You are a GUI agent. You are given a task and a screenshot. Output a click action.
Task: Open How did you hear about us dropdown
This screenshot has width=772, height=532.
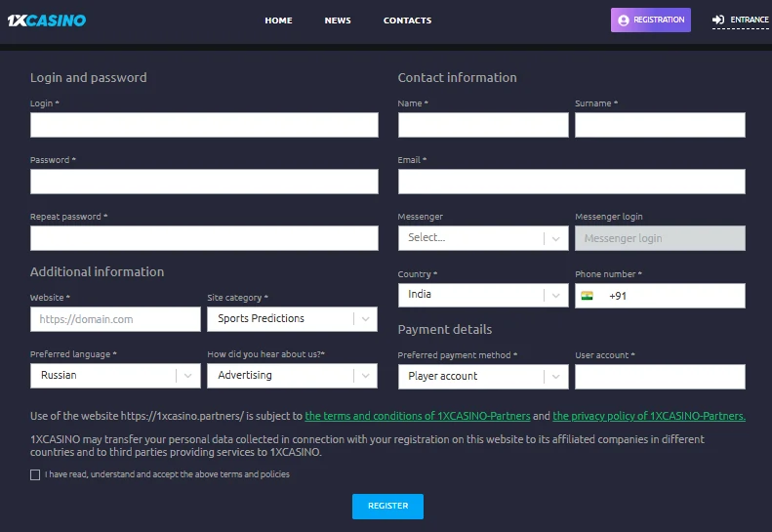(293, 376)
